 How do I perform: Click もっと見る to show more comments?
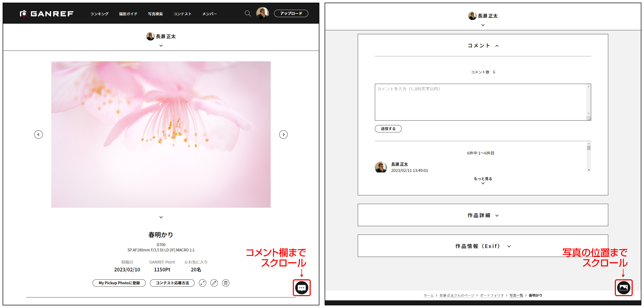pyautogui.click(x=483, y=180)
